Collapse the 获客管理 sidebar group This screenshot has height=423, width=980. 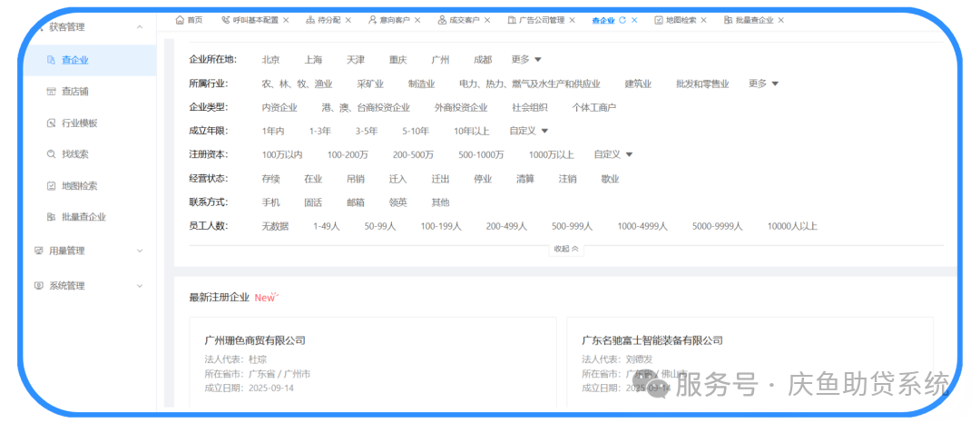pyautogui.click(x=140, y=27)
